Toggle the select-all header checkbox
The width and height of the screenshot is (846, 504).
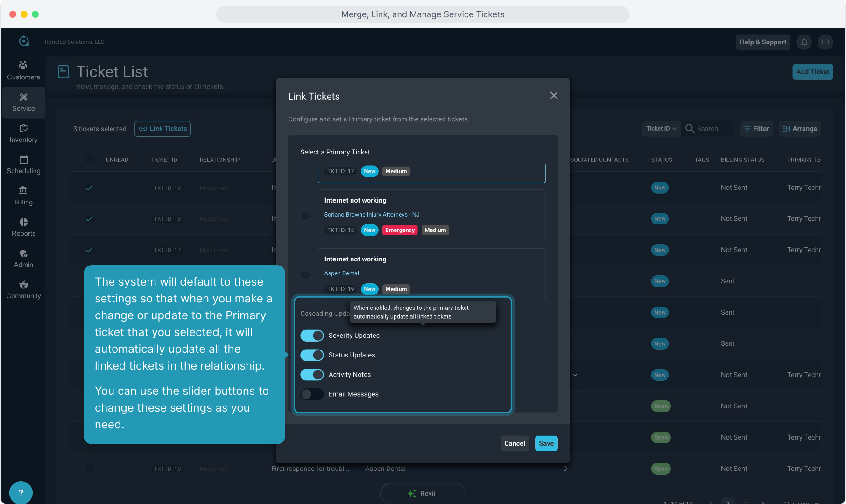pyautogui.click(x=89, y=160)
